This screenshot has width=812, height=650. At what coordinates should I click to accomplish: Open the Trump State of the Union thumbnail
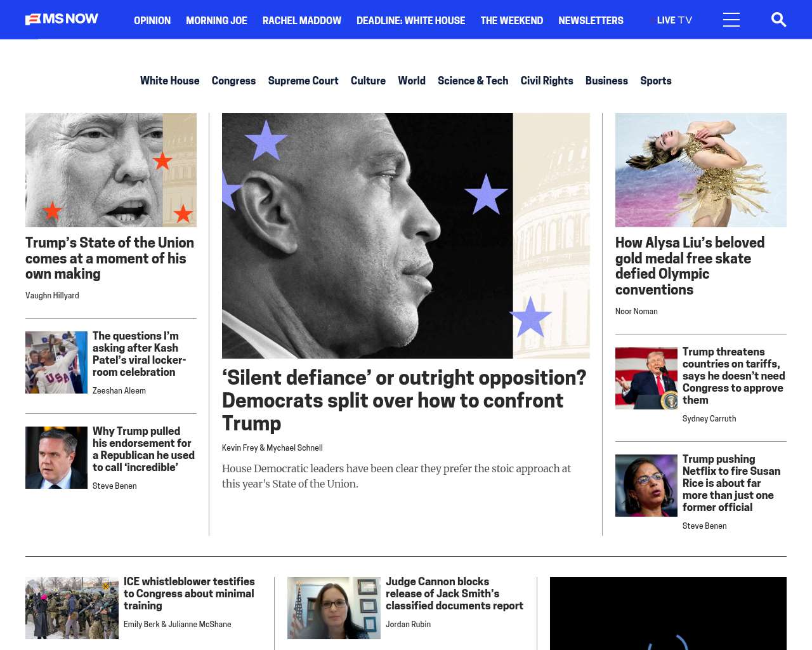(x=111, y=170)
